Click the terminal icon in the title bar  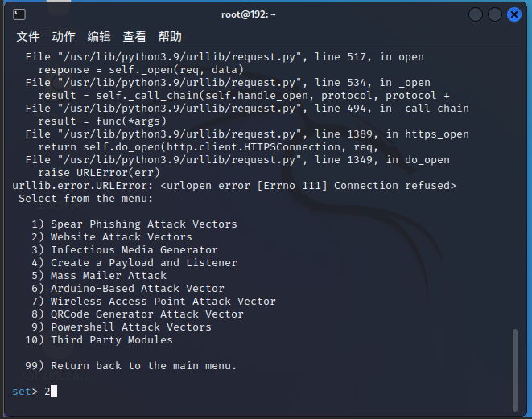pyautogui.click(x=19, y=14)
